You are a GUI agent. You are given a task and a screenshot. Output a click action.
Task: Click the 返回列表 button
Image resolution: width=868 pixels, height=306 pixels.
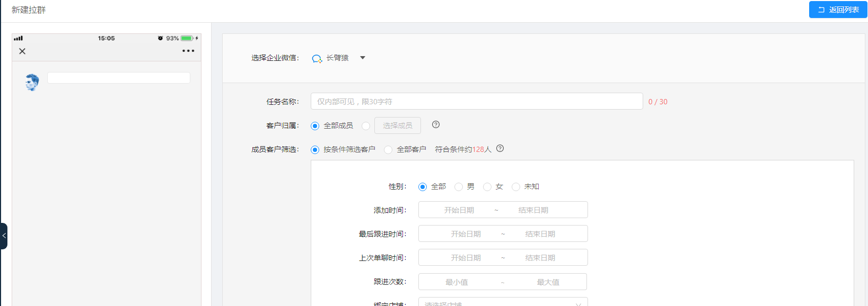click(x=838, y=10)
